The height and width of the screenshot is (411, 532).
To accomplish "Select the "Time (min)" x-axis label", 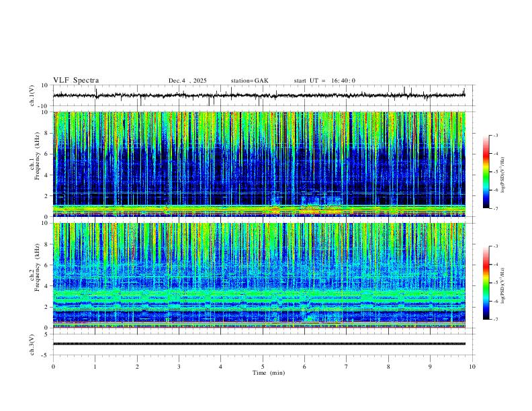I will coord(269,373).
